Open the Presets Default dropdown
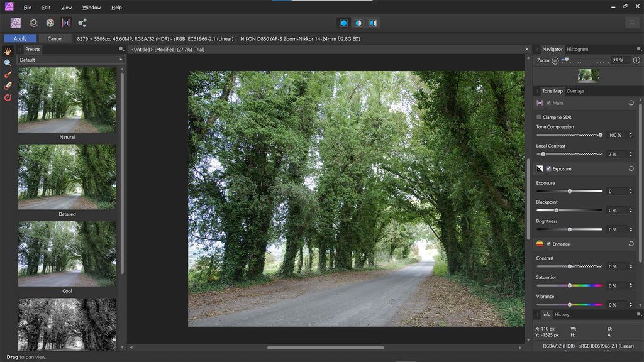This screenshot has width=644, height=362. 70,60
